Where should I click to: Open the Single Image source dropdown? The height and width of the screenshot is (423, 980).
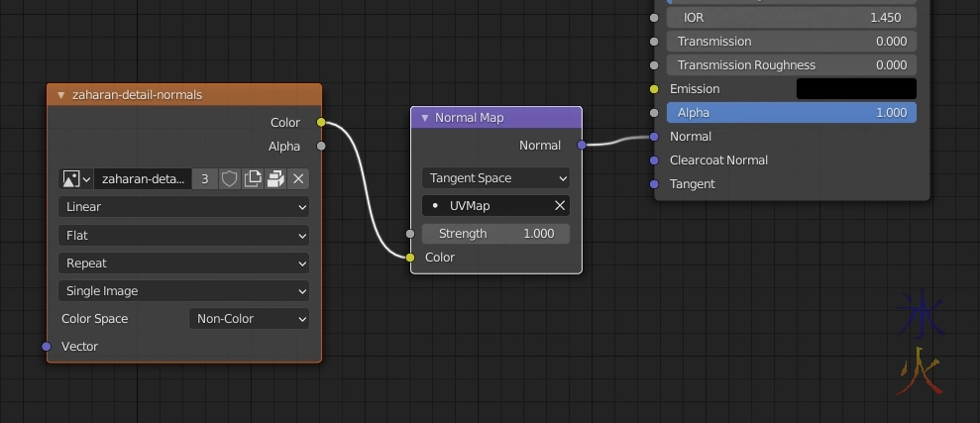(x=183, y=291)
